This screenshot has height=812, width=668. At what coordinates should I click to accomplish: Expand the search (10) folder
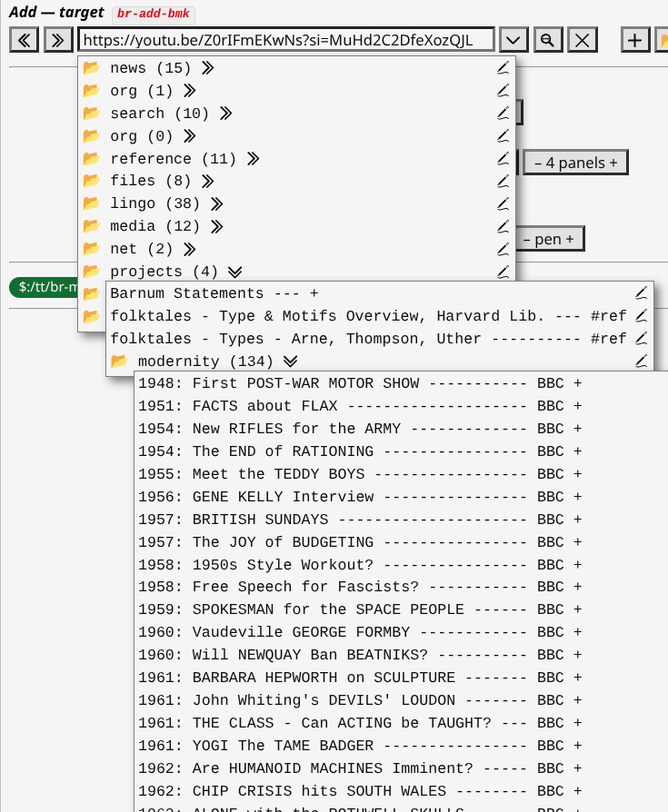click(x=225, y=114)
